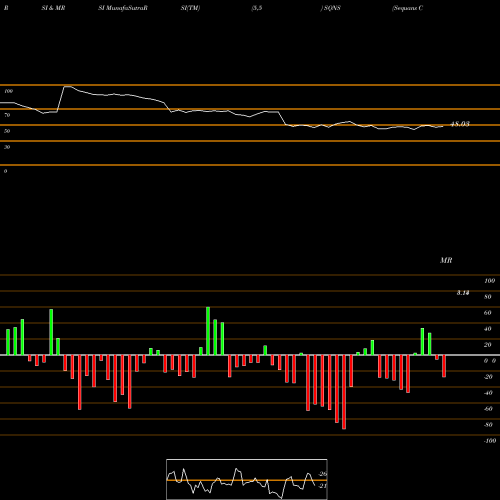Click the 21 value in mini chart
Viewport: 500px width, 500px height.
(x=323, y=486)
